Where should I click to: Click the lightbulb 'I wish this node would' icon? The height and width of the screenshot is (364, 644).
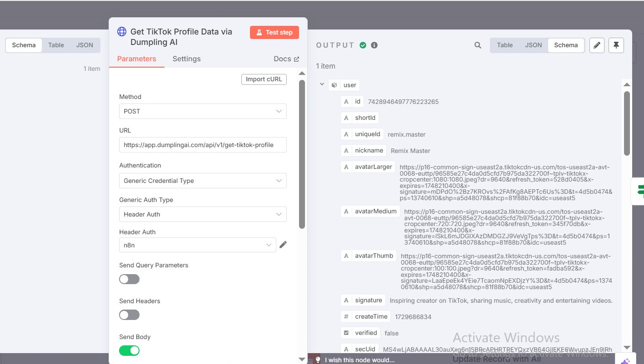318,359
